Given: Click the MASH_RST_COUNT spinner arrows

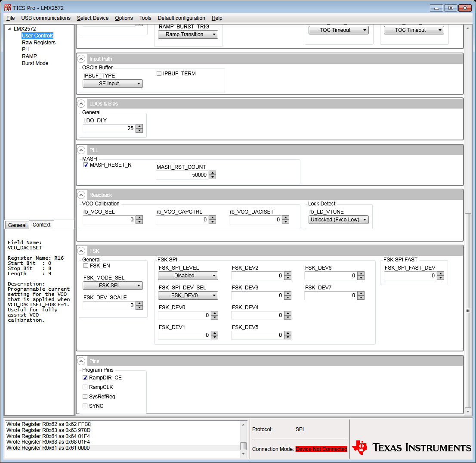Looking at the screenshot, I should [x=213, y=175].
